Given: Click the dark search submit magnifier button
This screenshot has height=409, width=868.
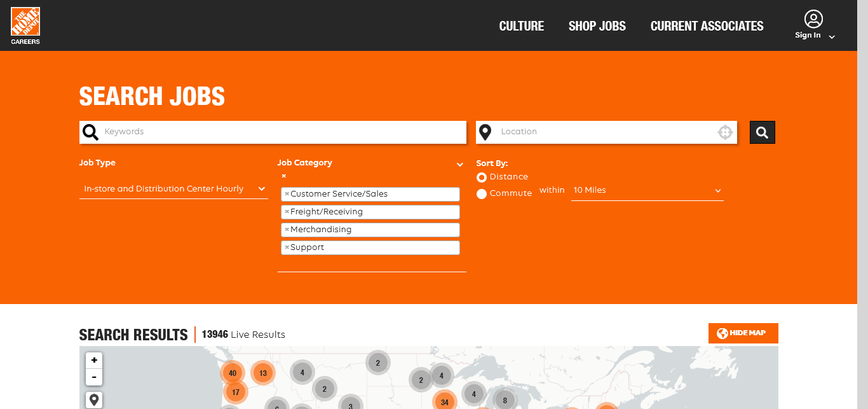Looking at the screenshot, I should click(x=762, y=132).
